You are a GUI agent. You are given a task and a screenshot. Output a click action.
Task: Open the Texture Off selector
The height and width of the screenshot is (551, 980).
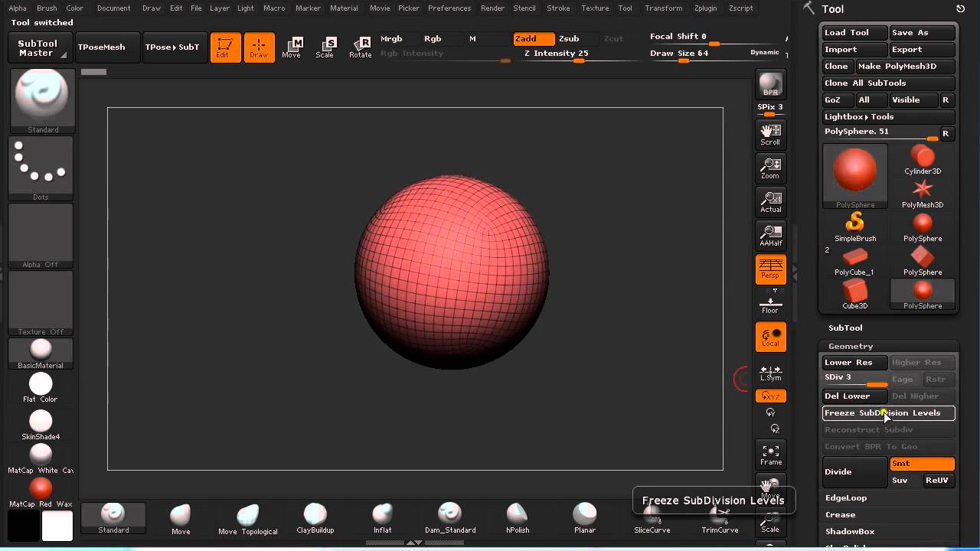[41, 303]
